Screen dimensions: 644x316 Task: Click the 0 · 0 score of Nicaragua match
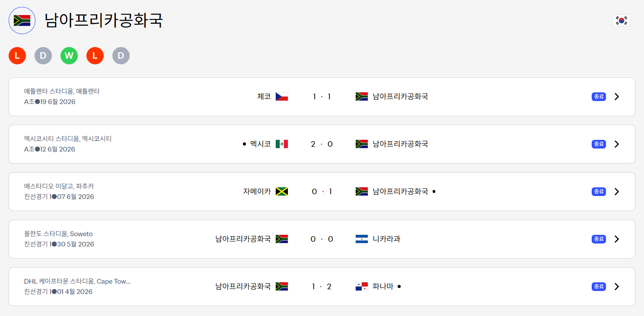coord(322,239)
